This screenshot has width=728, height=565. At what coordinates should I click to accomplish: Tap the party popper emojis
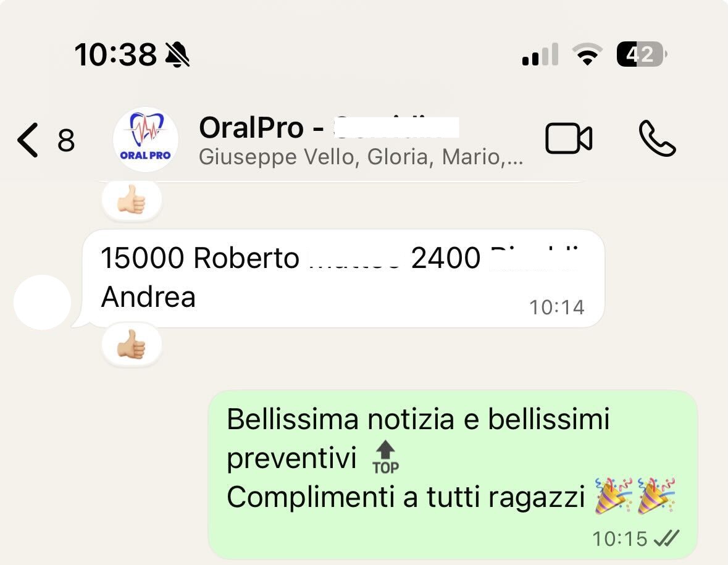point(635,496)
